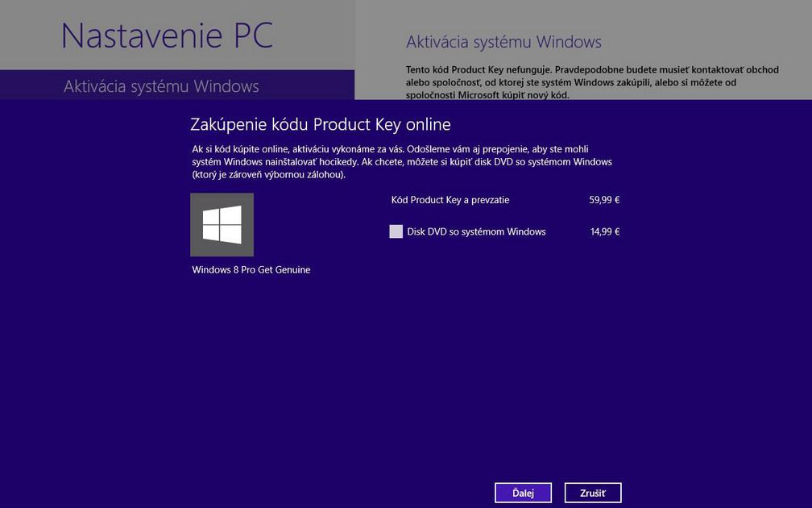812x508 pixels.
Task: Click the 'Disk DVD so systémom Windows' label text
Action: tap(476, 231)
